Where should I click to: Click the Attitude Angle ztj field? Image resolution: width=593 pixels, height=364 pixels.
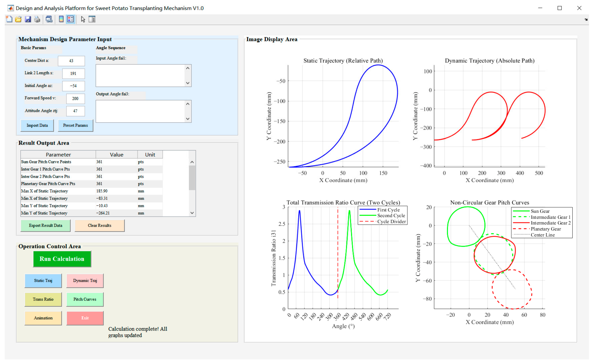[75, 111]
